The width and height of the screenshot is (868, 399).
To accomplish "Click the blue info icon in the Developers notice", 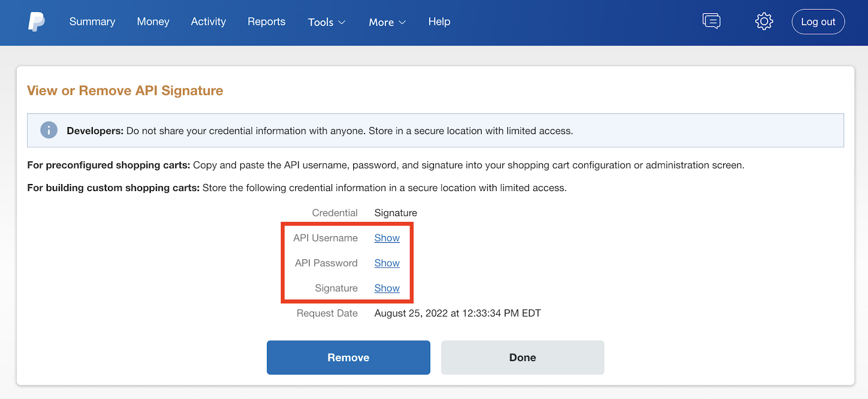I will (49, 130).
